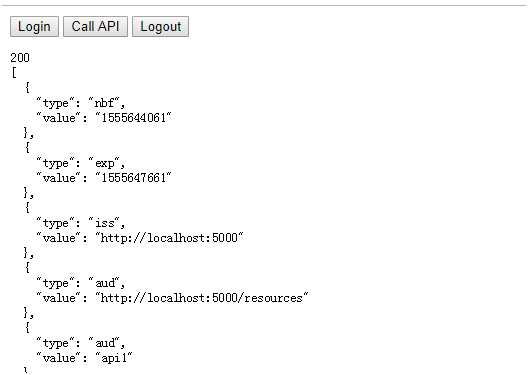
Task: Select the "iss" type line
Action: tap(80, 223)
